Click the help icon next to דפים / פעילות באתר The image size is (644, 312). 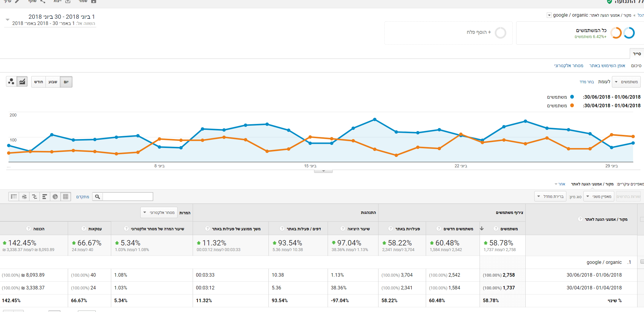click(x=282, y=229)
